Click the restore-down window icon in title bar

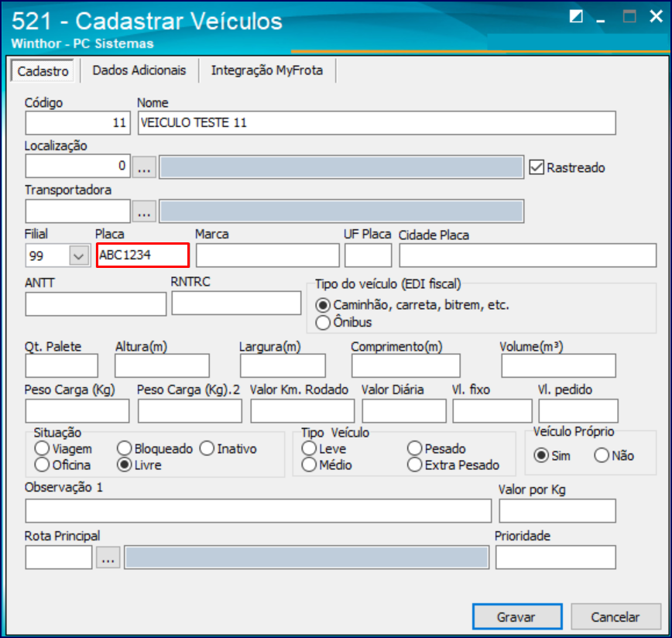coord(575,17)
